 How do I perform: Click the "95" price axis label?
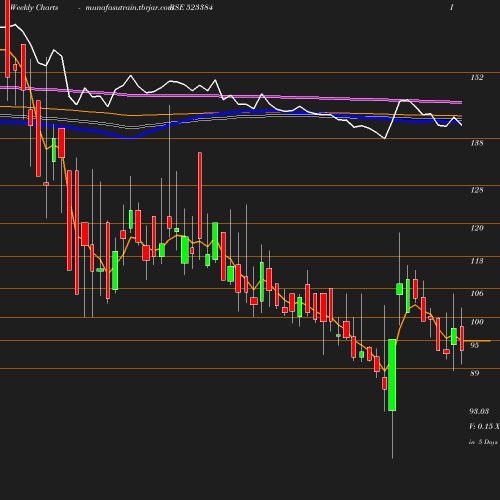[475, 345]
